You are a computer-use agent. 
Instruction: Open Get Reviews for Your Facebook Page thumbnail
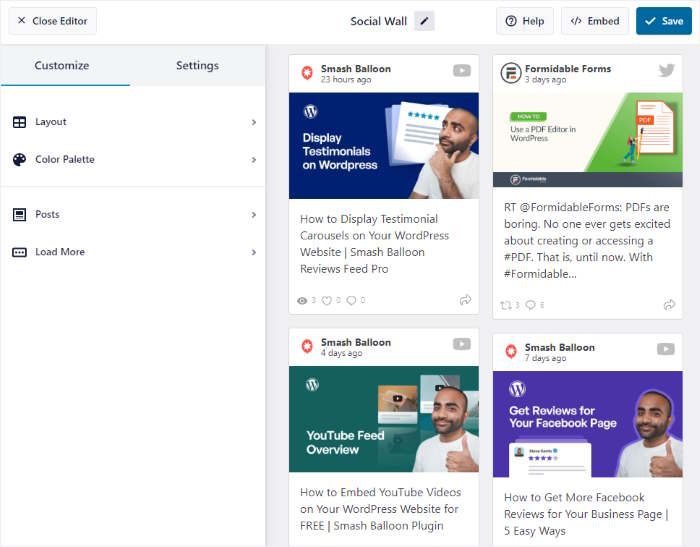click(x=588, y=424)
